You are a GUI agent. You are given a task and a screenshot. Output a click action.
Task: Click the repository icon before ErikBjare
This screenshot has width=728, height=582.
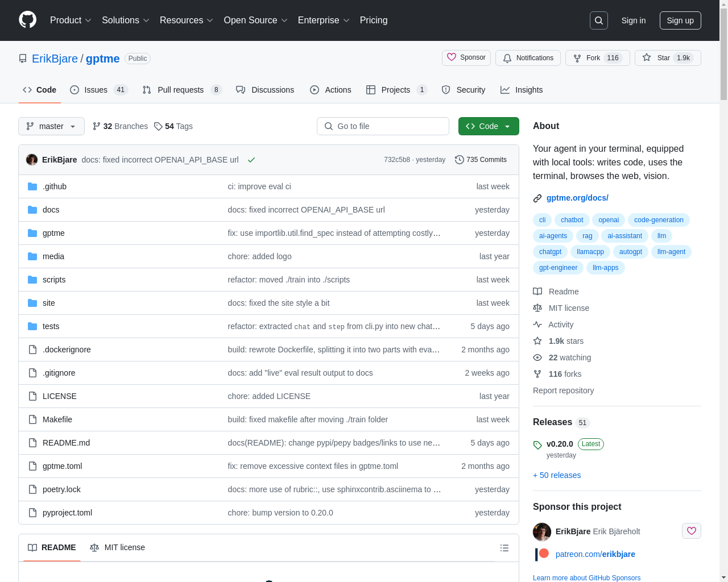coord(23,59)
